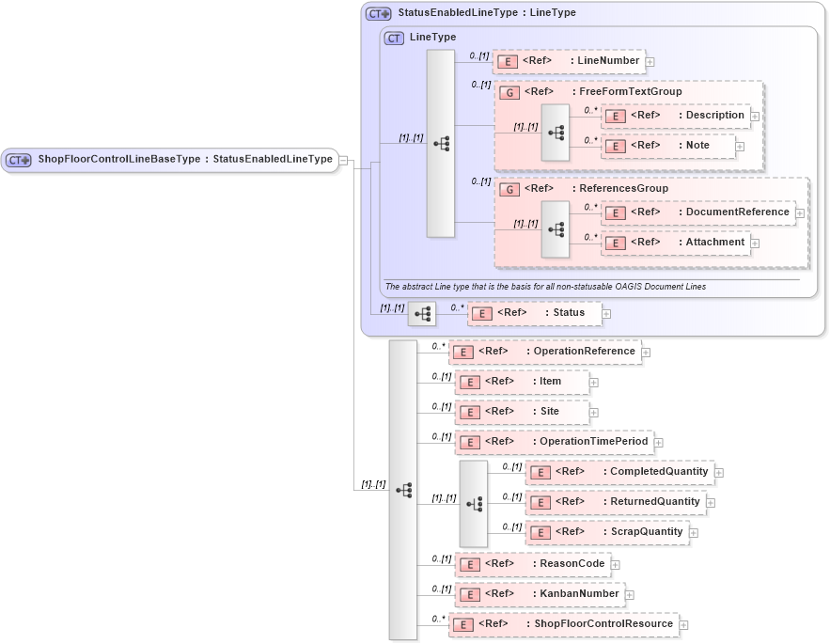
Task: Expand the ShopFloorControlResource element
Action: 682,623
